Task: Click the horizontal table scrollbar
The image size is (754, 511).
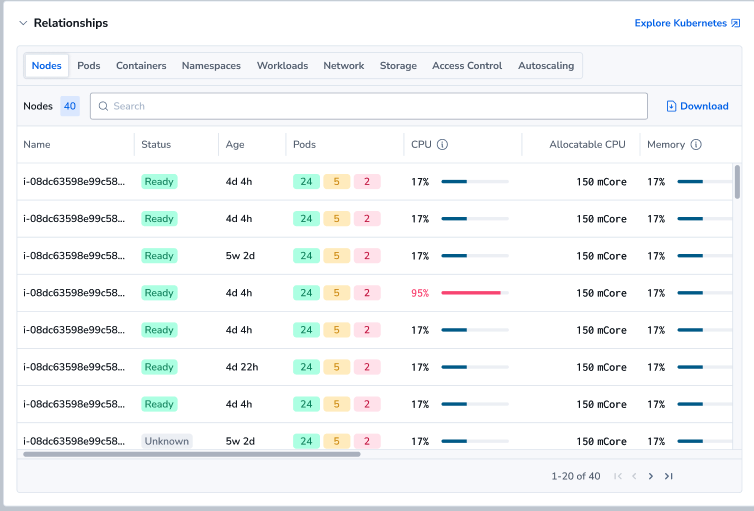Action: (191, 454)
